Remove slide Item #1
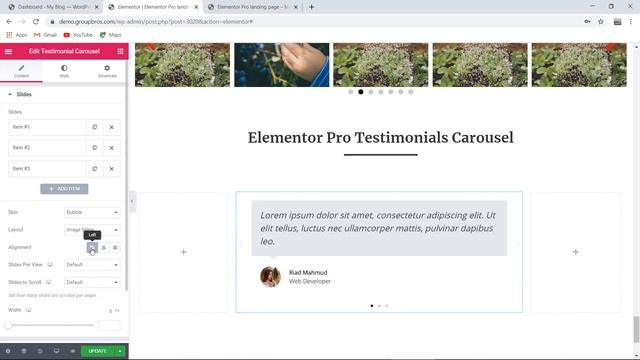Image resolution: width=640 pixels, height=360 pixels. [x=111, y=127]
